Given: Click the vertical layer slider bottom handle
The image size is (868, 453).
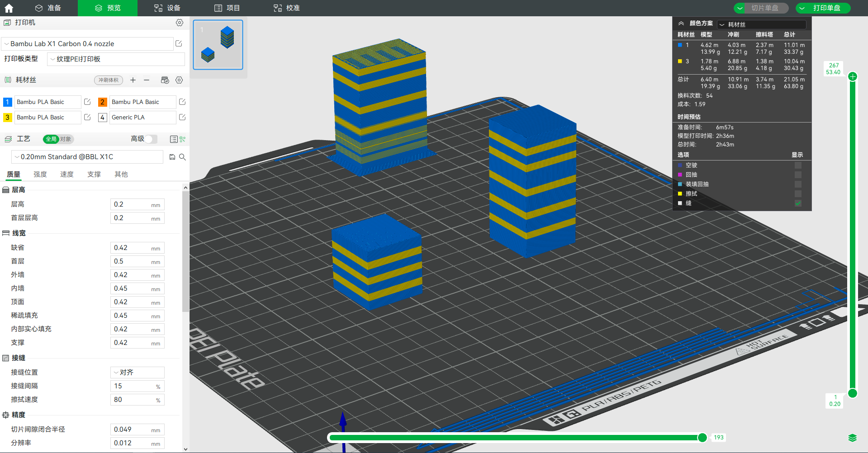Looking at the screenshot, I should pyautogui.click(x=853, y=393).
